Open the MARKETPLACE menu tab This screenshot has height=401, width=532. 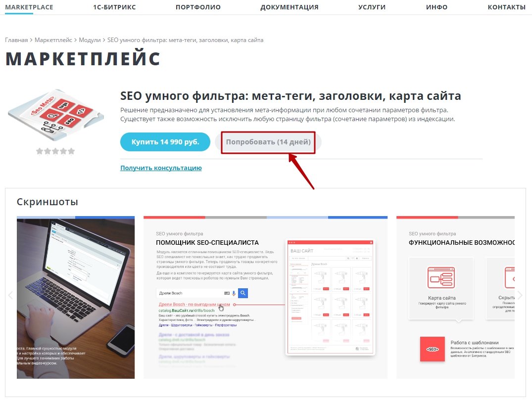(29, 7)
